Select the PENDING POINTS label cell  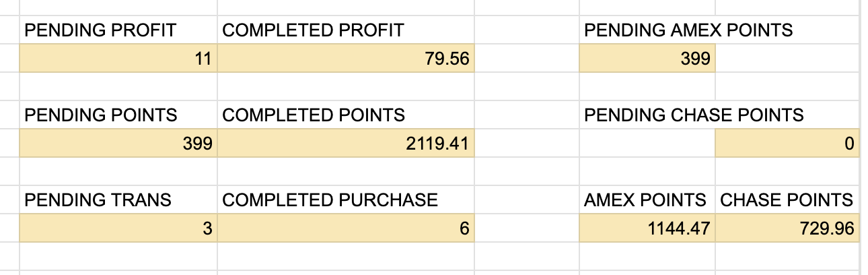[101, 115]
